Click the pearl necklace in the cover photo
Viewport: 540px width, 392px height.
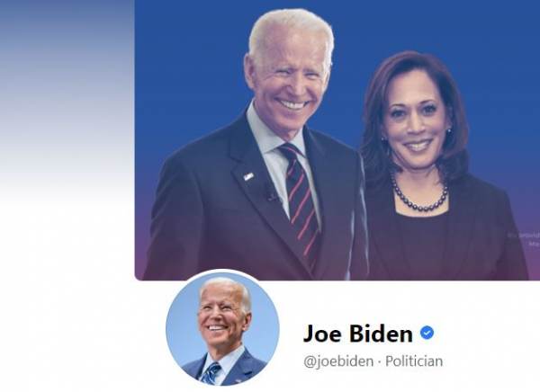[x=419, y=194]
